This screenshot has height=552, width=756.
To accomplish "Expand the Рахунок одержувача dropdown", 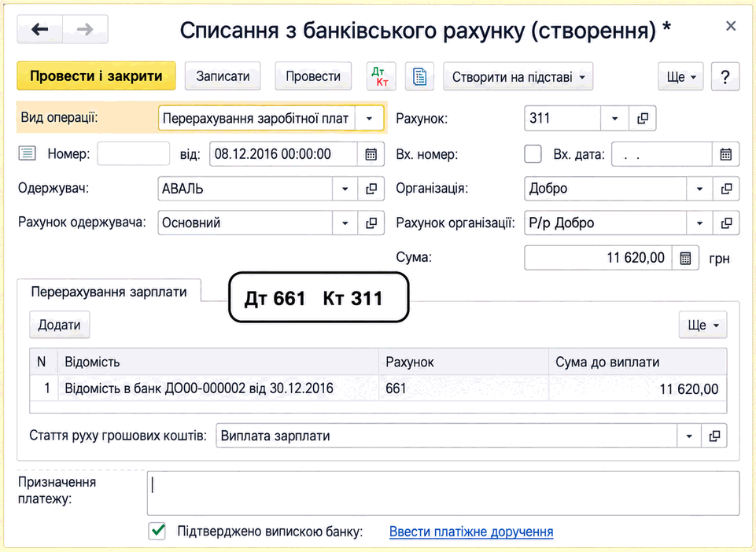I will [x=345, y=223].
